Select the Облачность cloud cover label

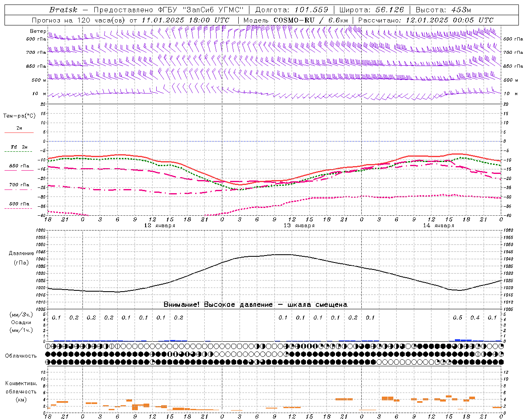click(x=21, y=356)
